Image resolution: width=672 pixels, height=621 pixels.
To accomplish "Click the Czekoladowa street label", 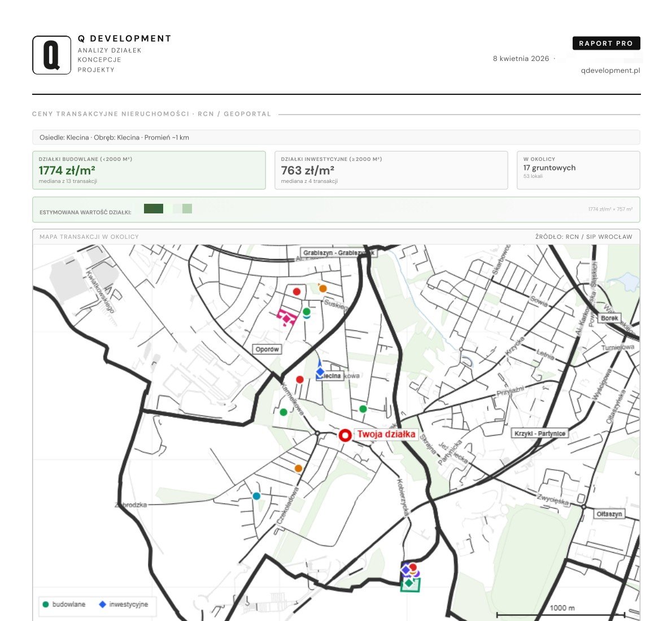I will click(x=287, y=505).
